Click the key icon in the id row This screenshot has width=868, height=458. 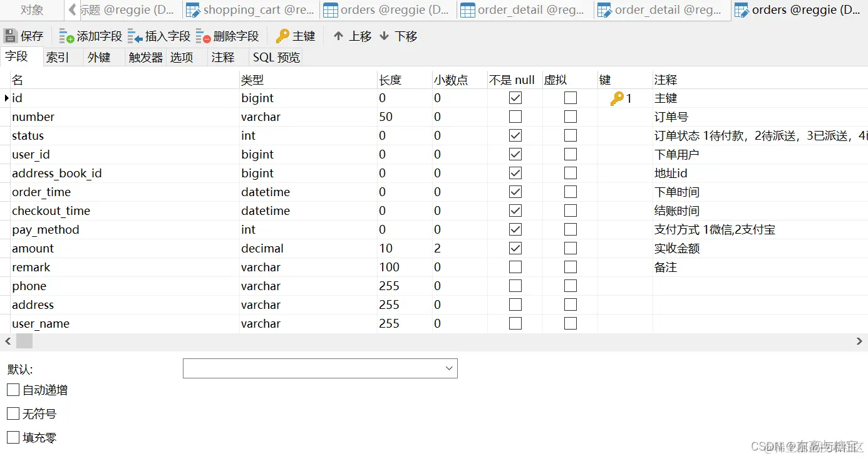(x=617, y=98)
